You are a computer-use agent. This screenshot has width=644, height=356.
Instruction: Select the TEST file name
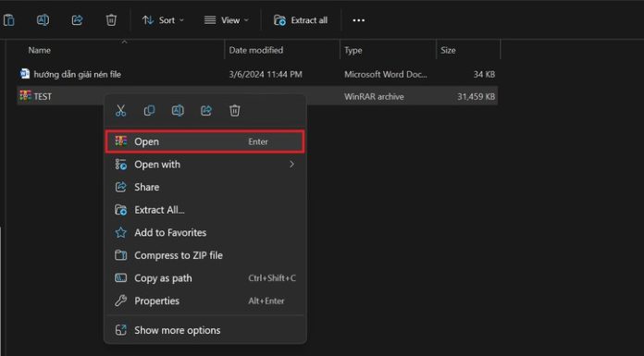point(43,96)
